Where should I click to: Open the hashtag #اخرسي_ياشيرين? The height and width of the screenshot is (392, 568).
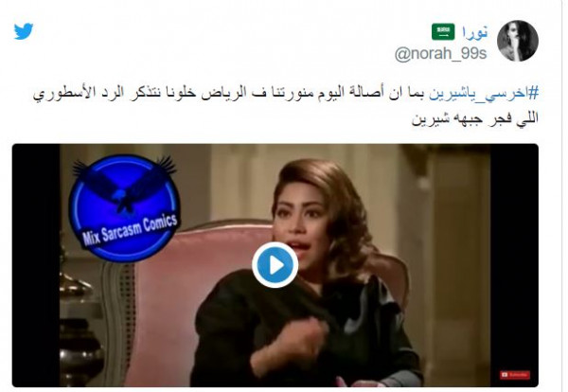[x=484, y=93]
